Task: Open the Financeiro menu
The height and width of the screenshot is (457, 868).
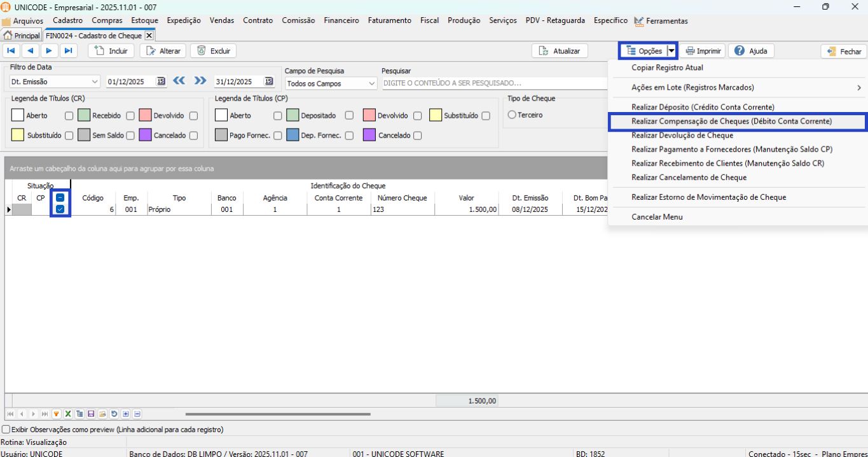Action: 341,20
